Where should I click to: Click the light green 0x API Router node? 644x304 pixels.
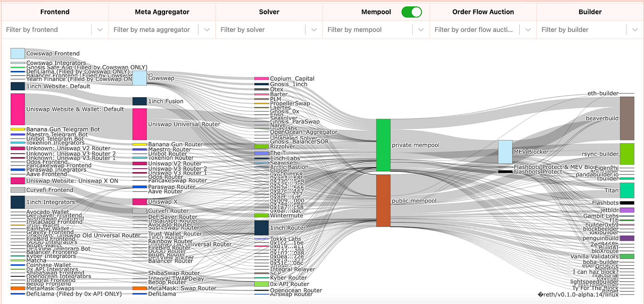tap(261, 284)
